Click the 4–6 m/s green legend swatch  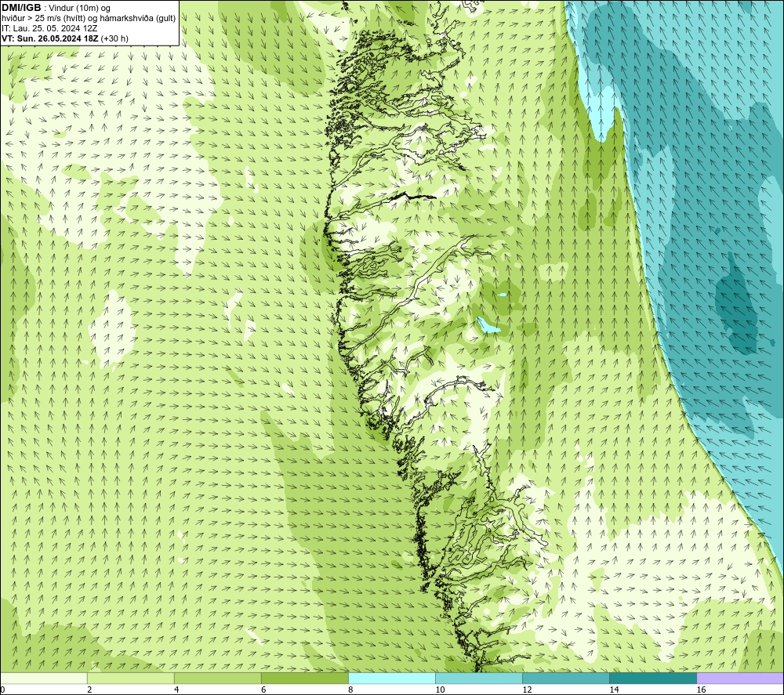pos(218,678)
